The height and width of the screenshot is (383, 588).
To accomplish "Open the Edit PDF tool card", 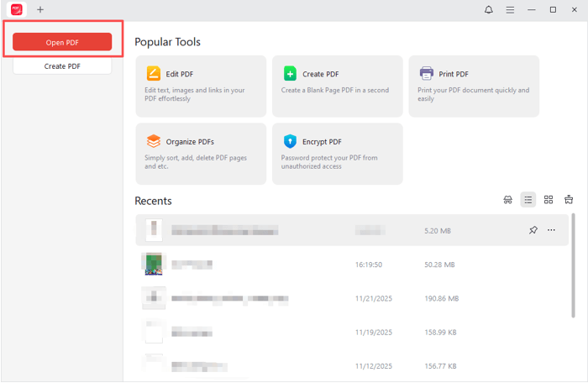I will click(201, 87).
